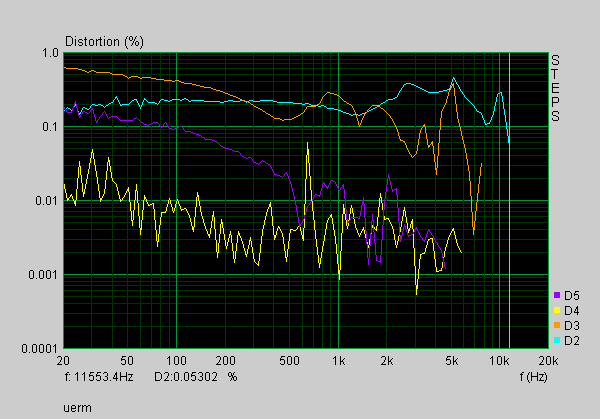Click the 2k label on the frequency axis
Image resolution: width=600 pixels, height=419 pixels.
point(387,361)
